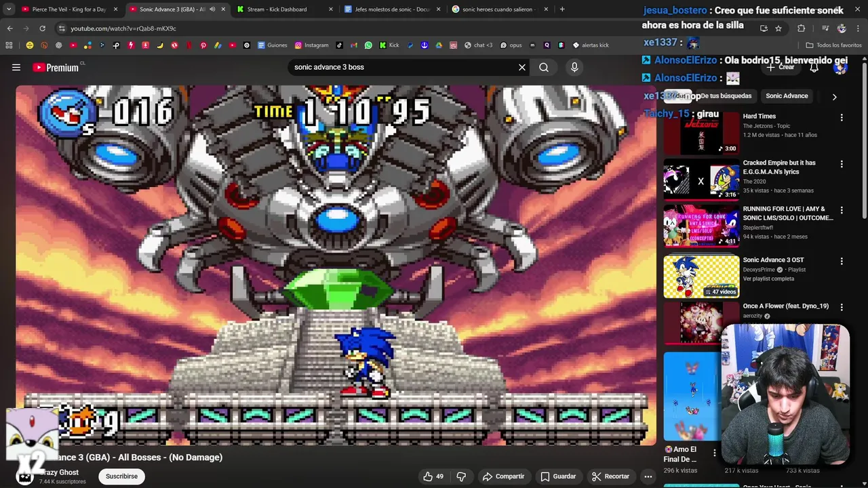Screen dimensions: 868x488
Task: Open Todos los favoritos bookmarks folder
Action: [x=833, y=45]
